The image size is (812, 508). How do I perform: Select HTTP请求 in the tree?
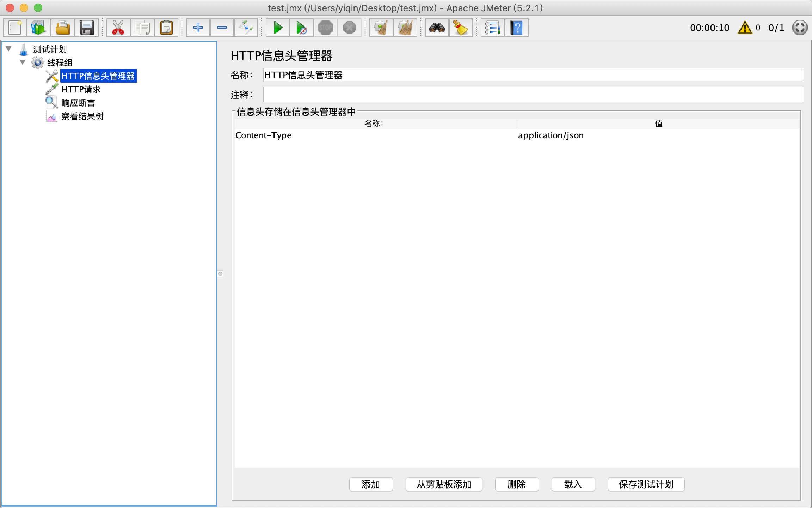(x=81, y=89)
